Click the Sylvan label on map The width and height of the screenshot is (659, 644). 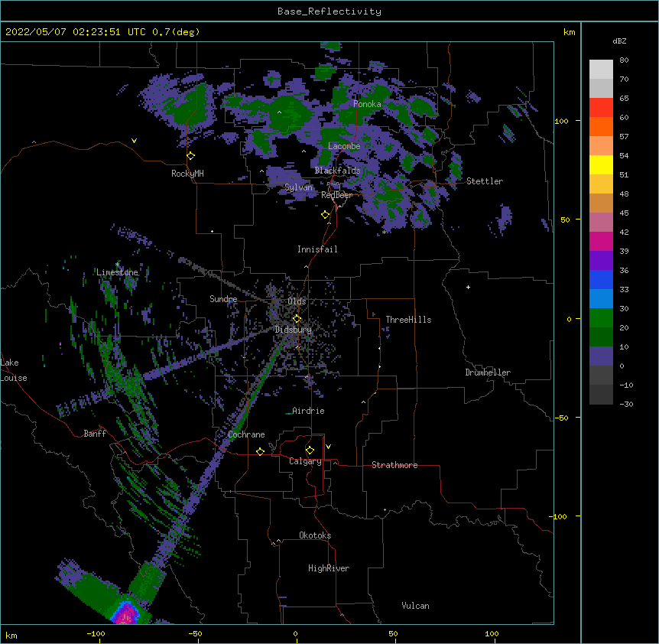pos(298,187)
